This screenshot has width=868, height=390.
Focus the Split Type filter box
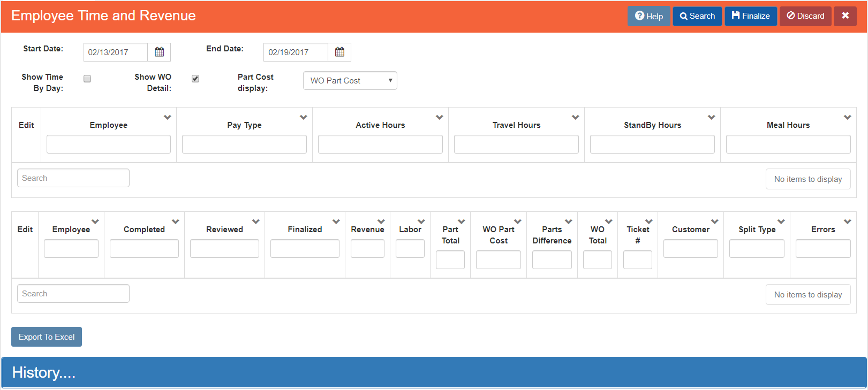coord(757,248)
